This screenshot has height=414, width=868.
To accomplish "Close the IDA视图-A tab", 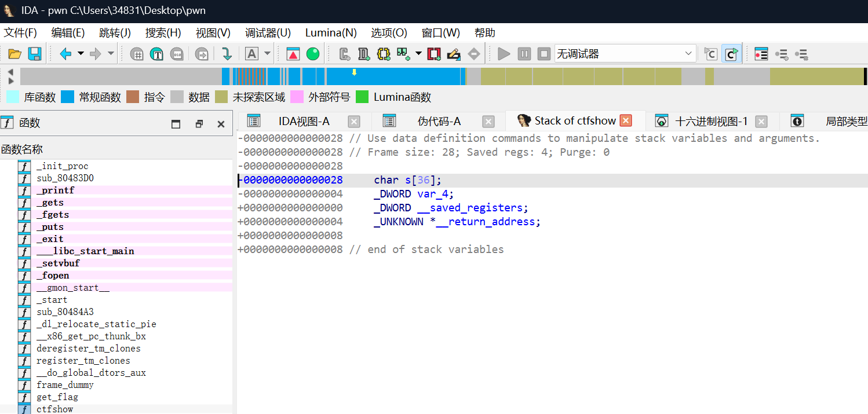I will tap(354, 122).
